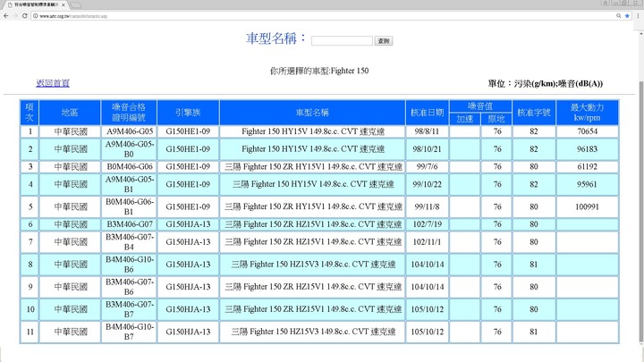Screen dimensions: 644x362
Task: Select certificate number A9M406-G05 in row 1
Action: 130,131
